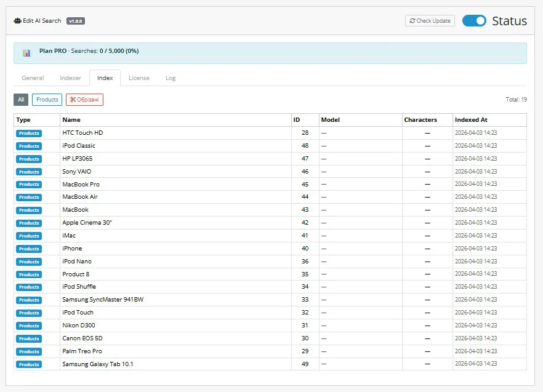Click the Products badge on the HTC Touch HD row
Image resolution: width=543 pixels, height=392 pixels.
coord(28,133)
